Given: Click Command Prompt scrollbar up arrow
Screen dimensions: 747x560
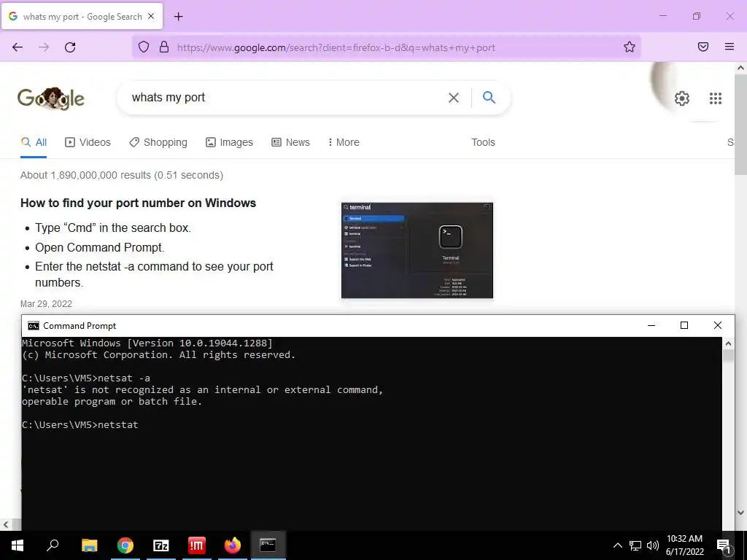Looking at the screenshot, I should pos(728,343).
